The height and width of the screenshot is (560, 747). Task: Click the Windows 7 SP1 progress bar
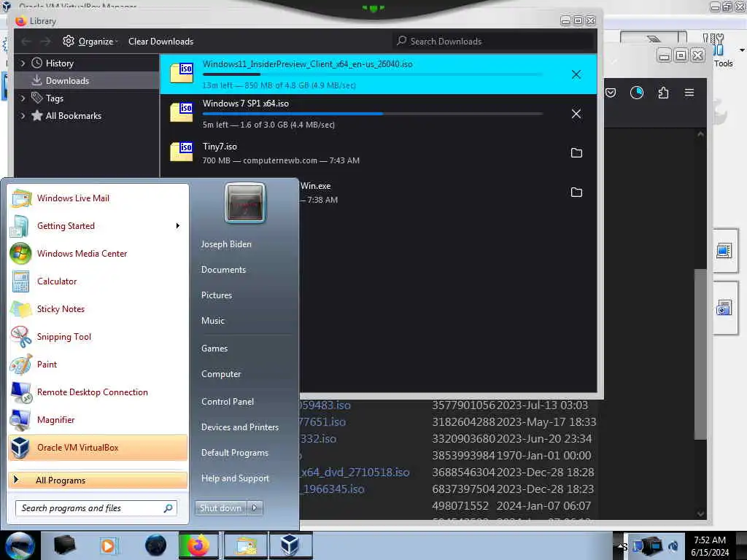[x=373, y=114]
